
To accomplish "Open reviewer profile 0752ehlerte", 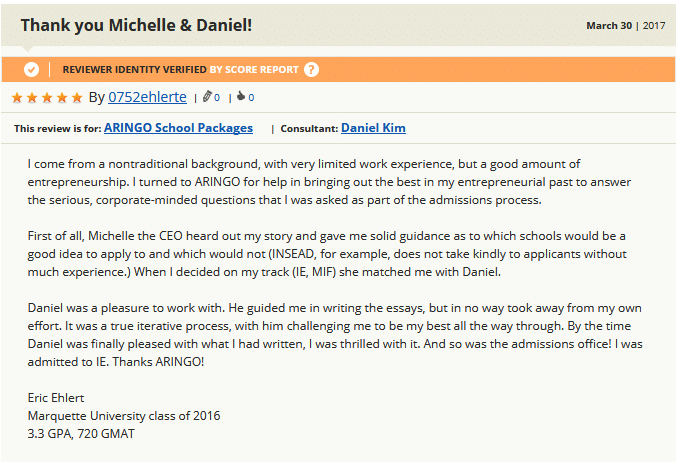I will (x=147, y=97).
